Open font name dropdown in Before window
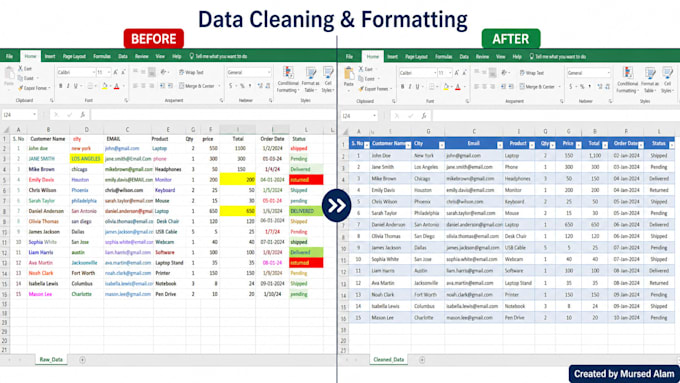 click(x=93, y=72)
